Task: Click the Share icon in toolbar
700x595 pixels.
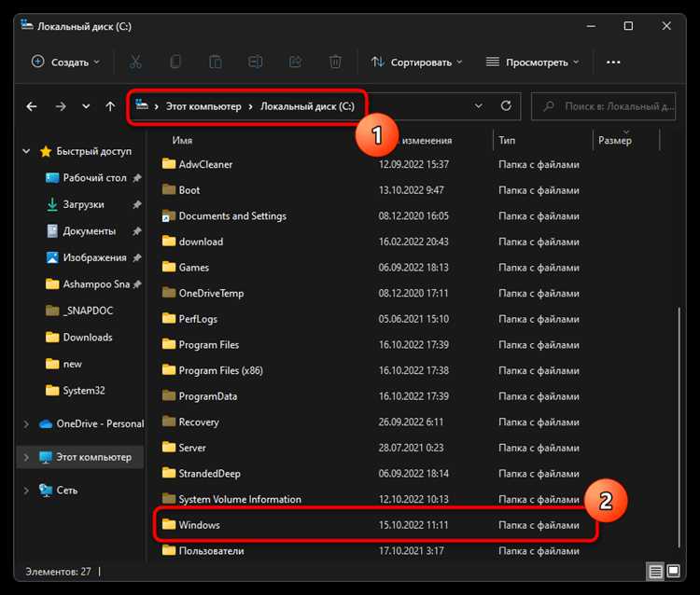Action: coord(295,62)
